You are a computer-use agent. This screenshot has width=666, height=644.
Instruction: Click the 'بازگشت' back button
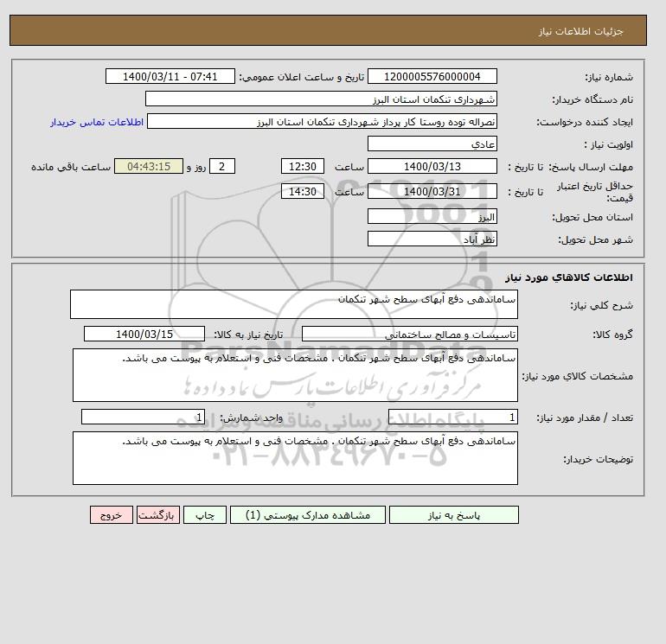(x=158, y=514)
